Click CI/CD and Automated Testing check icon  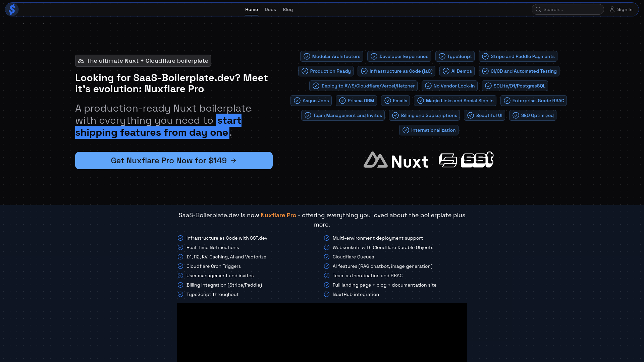coord(485,71)
